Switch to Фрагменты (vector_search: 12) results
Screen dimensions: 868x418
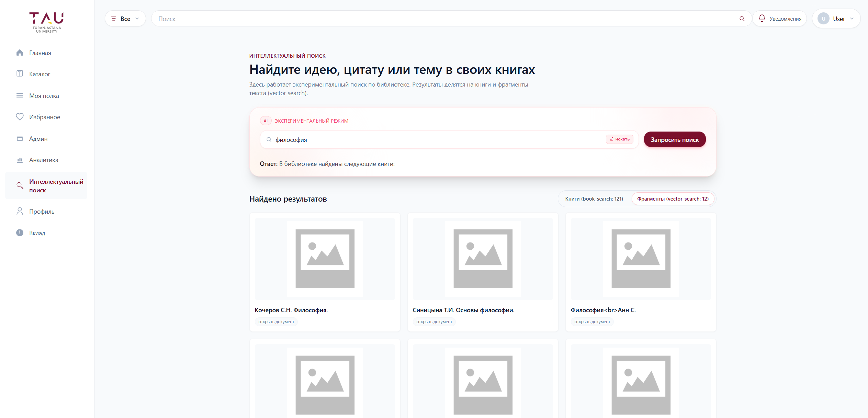coord(673,199)
